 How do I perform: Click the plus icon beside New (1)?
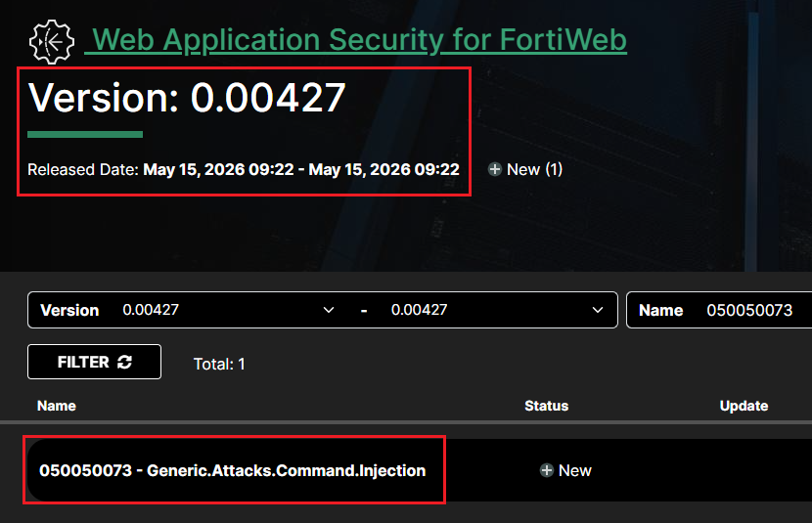495,169
